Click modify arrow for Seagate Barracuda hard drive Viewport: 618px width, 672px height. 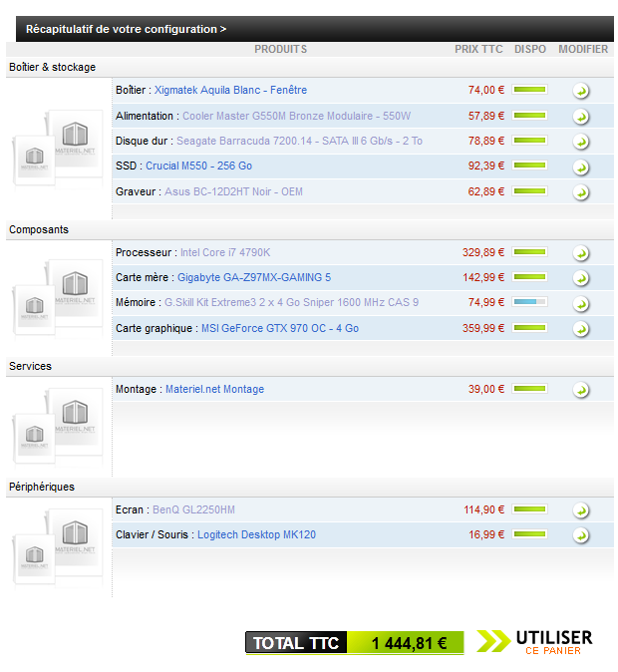point(581,142)
